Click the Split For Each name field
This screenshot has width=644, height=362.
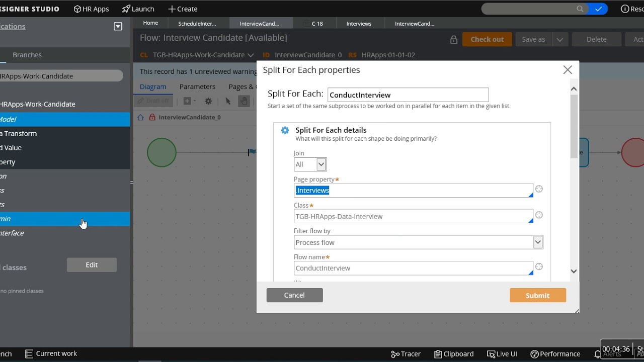tap(408, 95)
